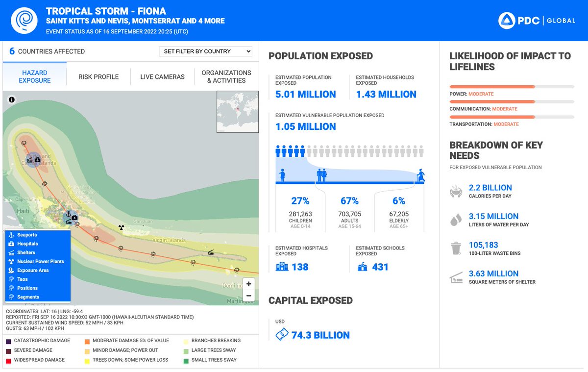Image resolution: width=588 pixels, height=372 pixels.
Task: Open the map information (i) icon
Action: coord(11,100)
